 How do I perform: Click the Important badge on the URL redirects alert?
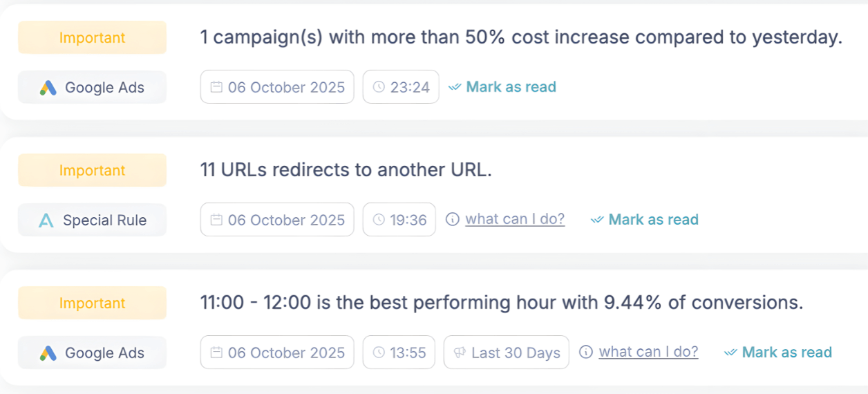click(x=93, y=170)
